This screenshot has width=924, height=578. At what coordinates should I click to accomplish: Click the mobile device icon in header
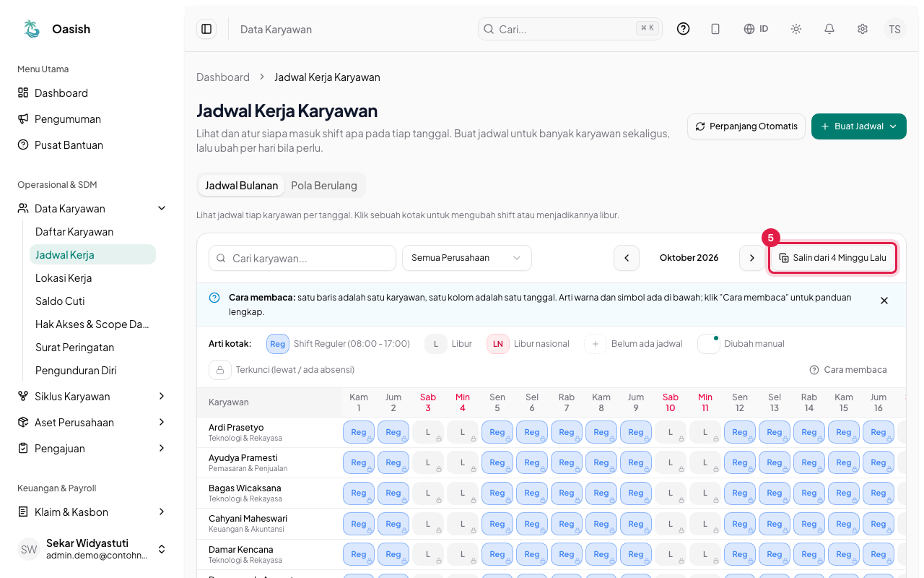pos(715,29)
